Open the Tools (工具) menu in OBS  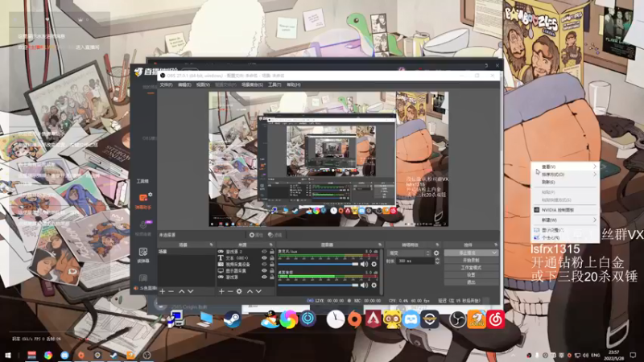pyautogui.click(x=275, y=85)
